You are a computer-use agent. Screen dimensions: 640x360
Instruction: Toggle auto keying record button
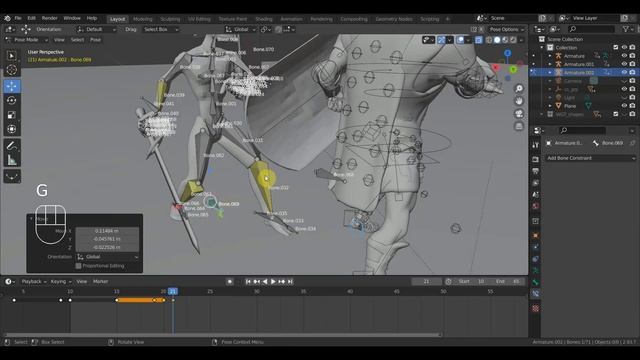pos(230,282)
